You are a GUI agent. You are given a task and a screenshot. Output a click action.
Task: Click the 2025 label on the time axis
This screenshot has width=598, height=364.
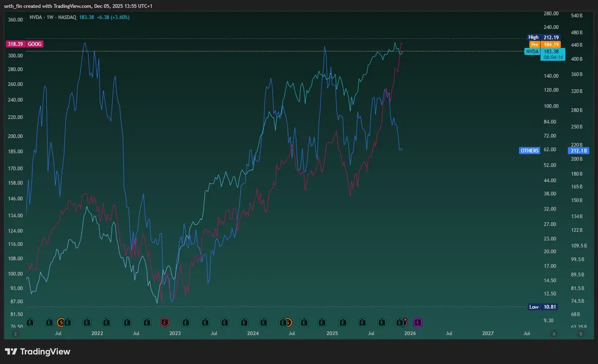point(332,333)
